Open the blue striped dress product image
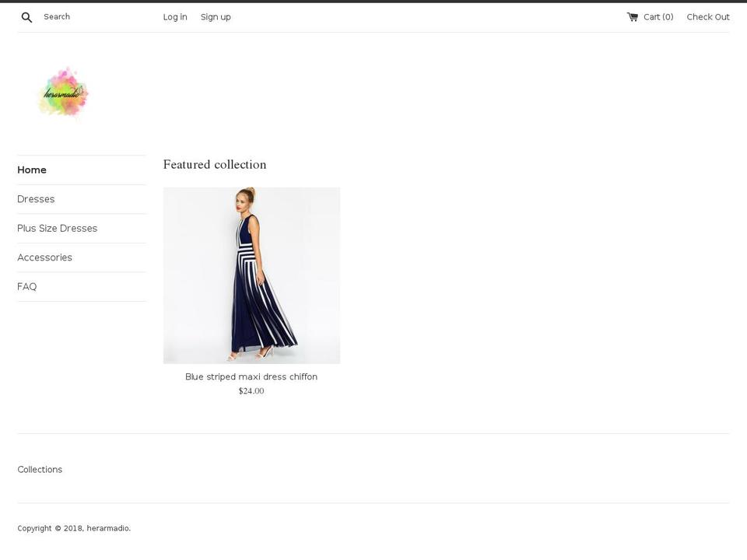 251,275
